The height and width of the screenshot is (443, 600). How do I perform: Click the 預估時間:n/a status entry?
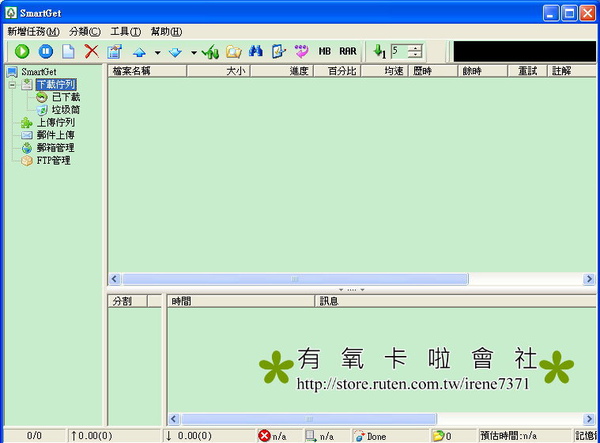click(x=509, y=436)
